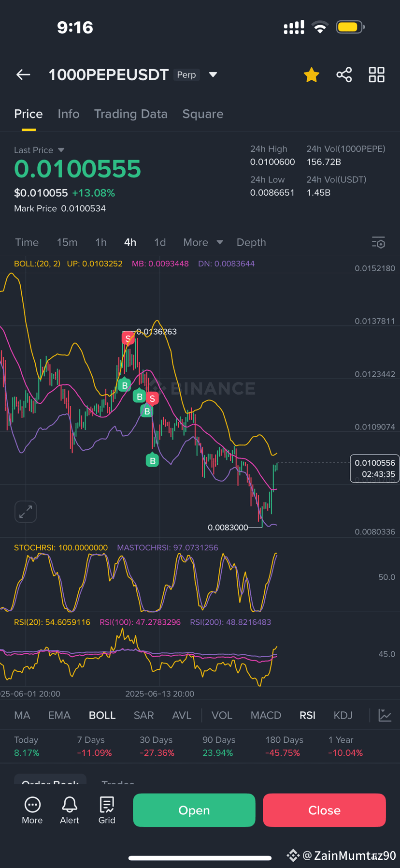Tap the green Open position button
The image size is (400, 868).
[194, 810]
